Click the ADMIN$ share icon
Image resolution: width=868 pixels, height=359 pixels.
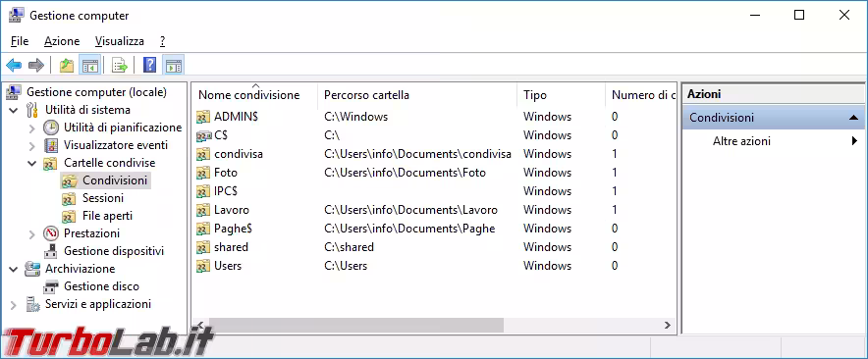coord(203,117)
